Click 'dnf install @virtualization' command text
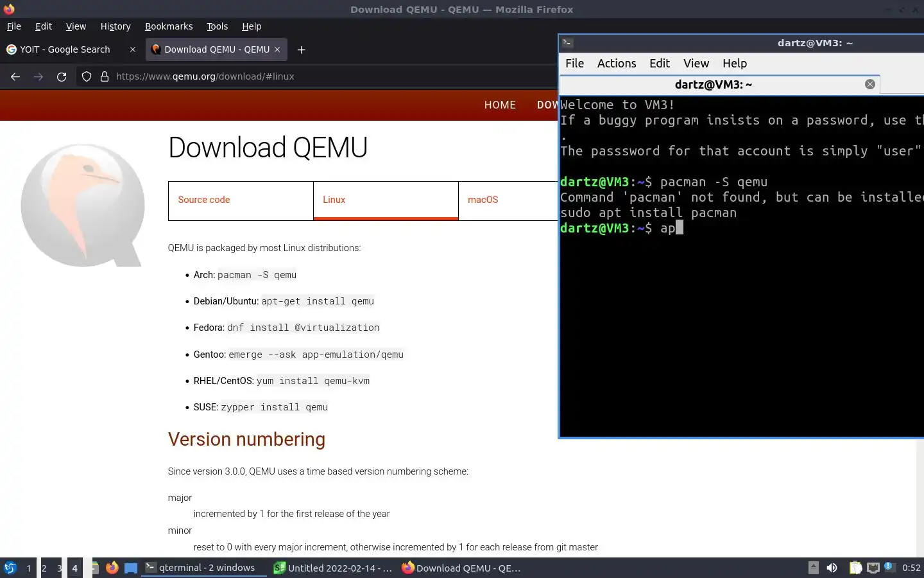 point(303,328)
